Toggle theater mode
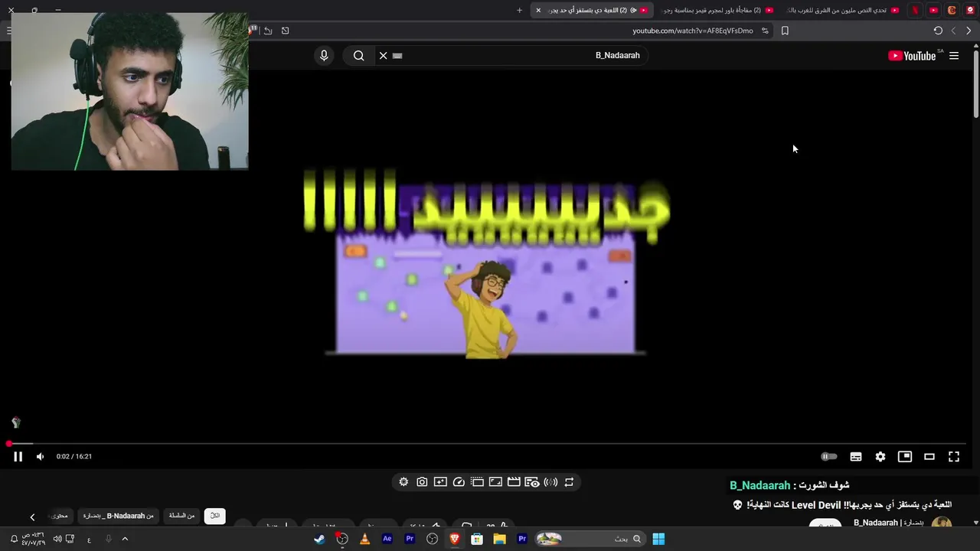Viewport: 980px width, 551px height. point(929,456)
